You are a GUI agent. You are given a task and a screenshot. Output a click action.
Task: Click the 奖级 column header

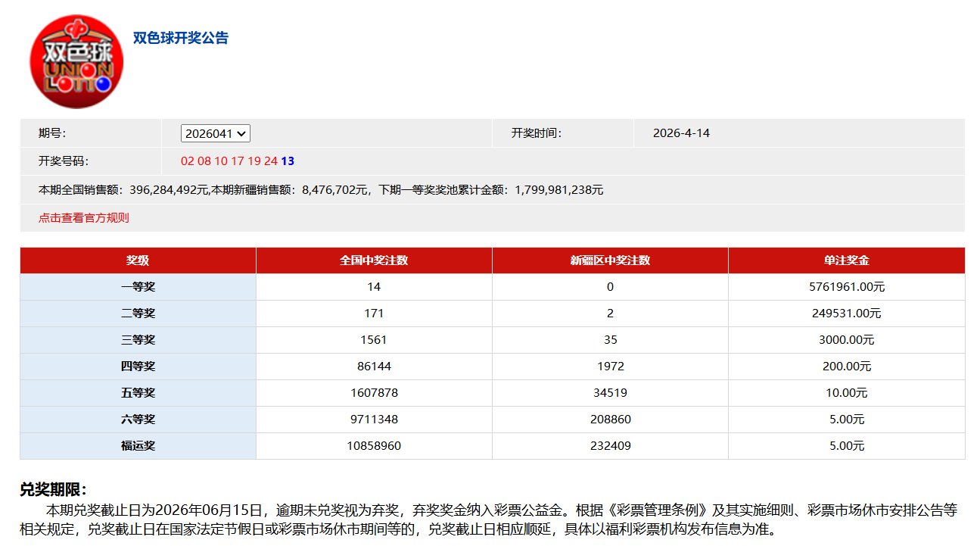(x=138, y=261)
